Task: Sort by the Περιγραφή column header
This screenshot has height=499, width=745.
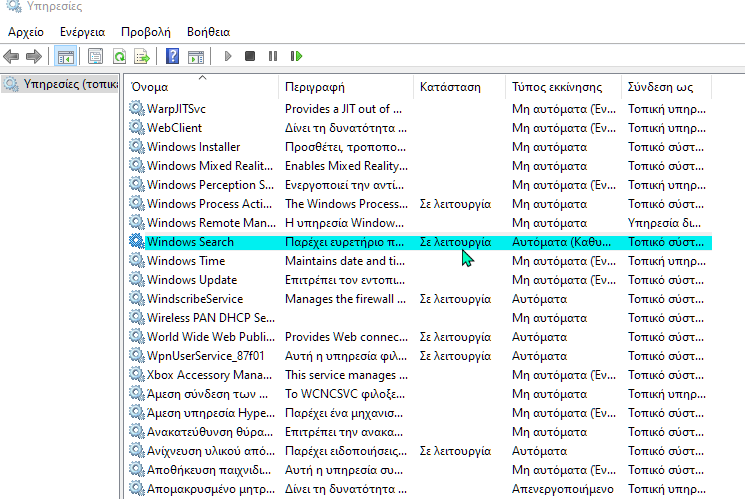Action: tap(315, 87)
